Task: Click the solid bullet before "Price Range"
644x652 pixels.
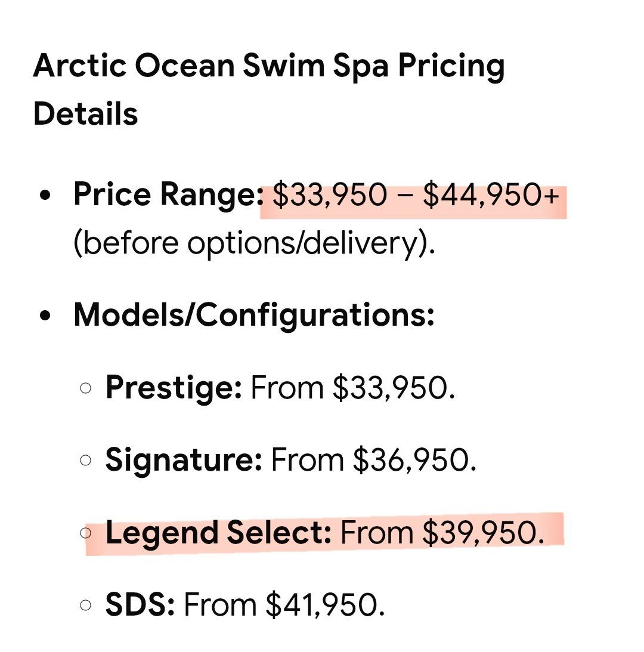Action: click(x=45, y=196)
